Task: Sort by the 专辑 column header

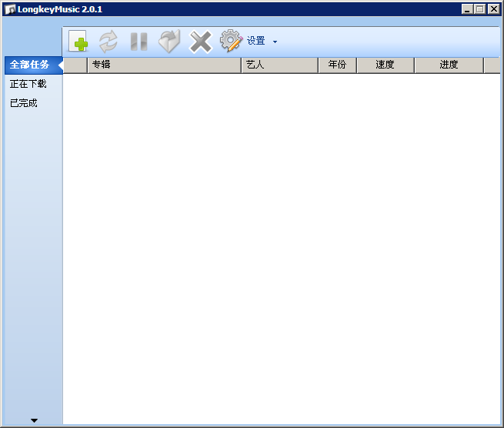Action: 163,65
